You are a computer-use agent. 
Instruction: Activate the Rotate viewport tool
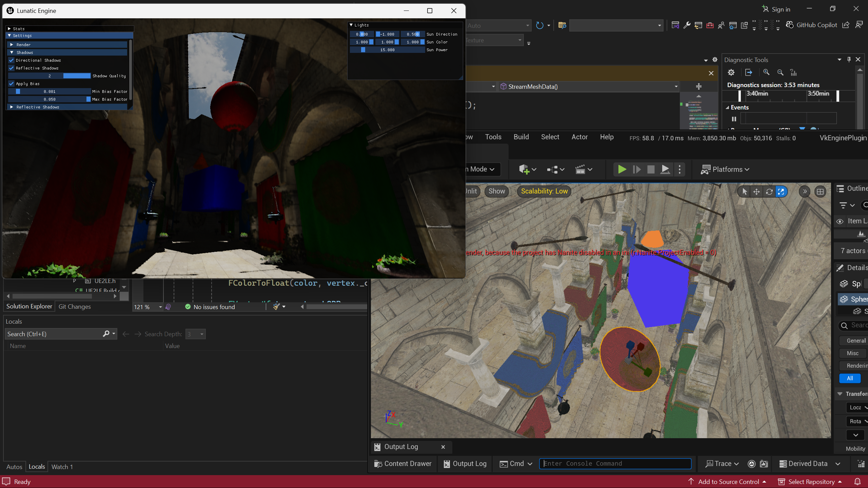769,191
